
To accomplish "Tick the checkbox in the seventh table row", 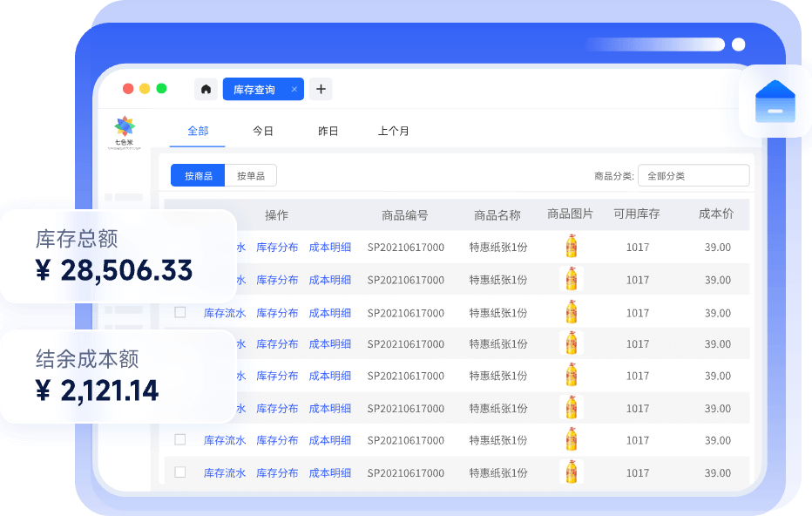I will tap(180, 440).
